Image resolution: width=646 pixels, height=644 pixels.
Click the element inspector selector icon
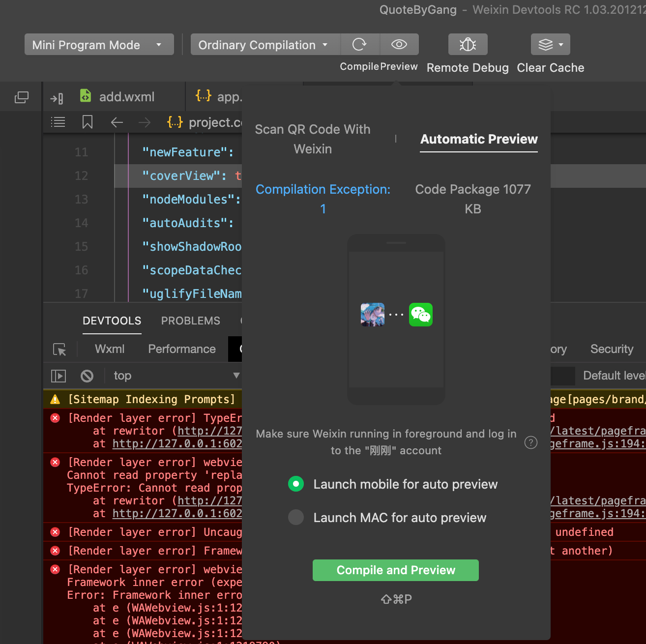pos(59,350)
